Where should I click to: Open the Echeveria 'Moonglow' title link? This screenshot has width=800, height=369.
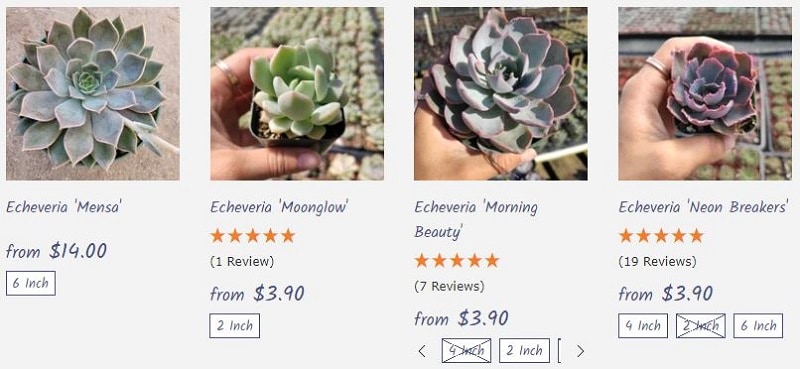(x=280, y=207)
